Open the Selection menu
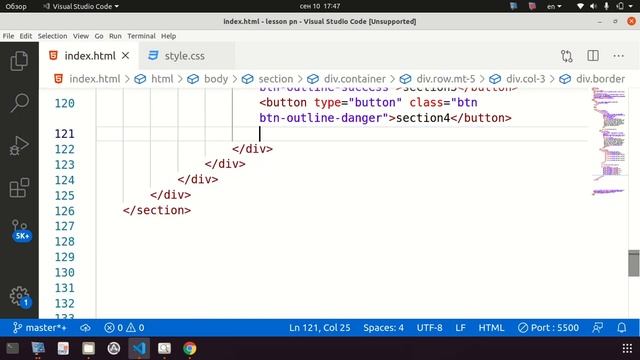Screen dimensions: 640x360 pyautogui.click(x=52, y=36)
